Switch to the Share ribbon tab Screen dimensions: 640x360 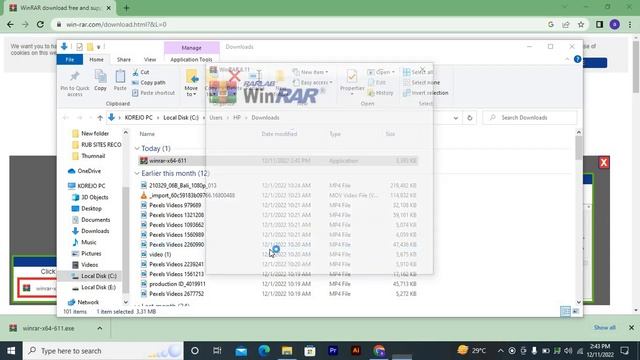point(124,60)
